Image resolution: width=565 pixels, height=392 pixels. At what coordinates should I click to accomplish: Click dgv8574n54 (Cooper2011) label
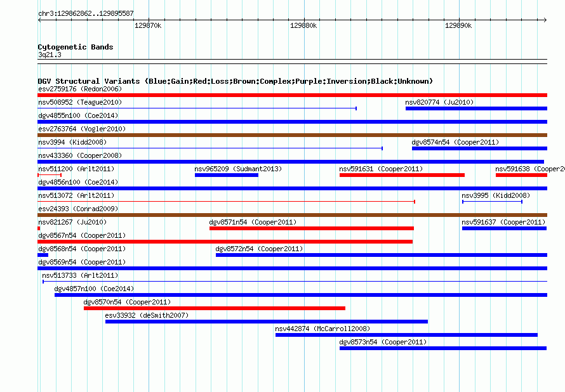455,142
